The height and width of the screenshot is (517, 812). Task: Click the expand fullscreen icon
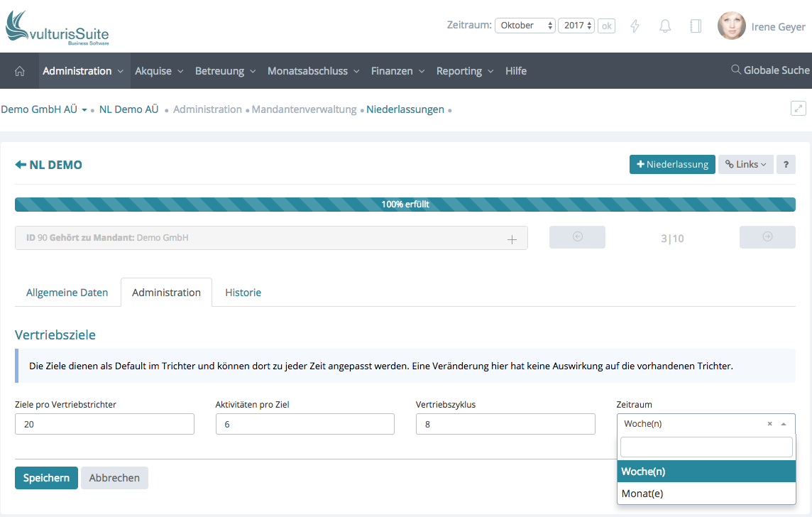[799, 109]
